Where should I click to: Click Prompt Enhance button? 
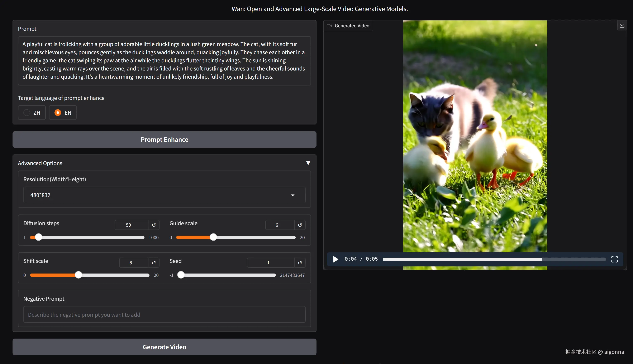164,139
